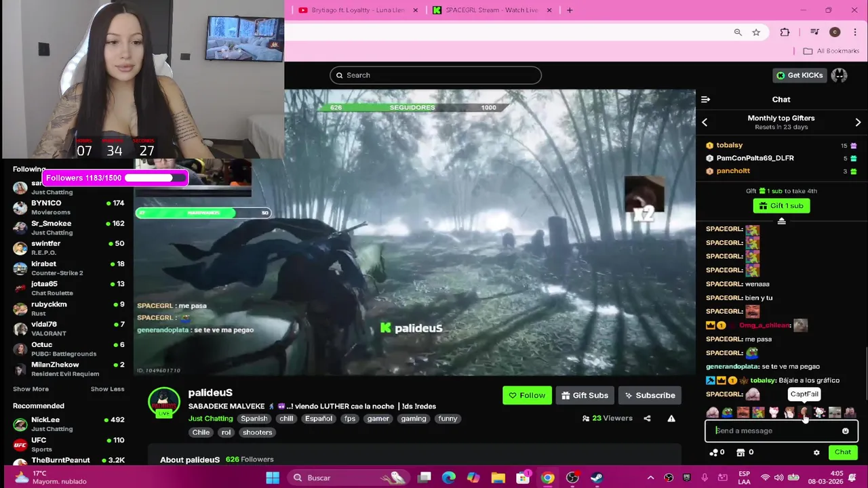
Task: Click in the Kick Search field
Action: tap(435, 75)
